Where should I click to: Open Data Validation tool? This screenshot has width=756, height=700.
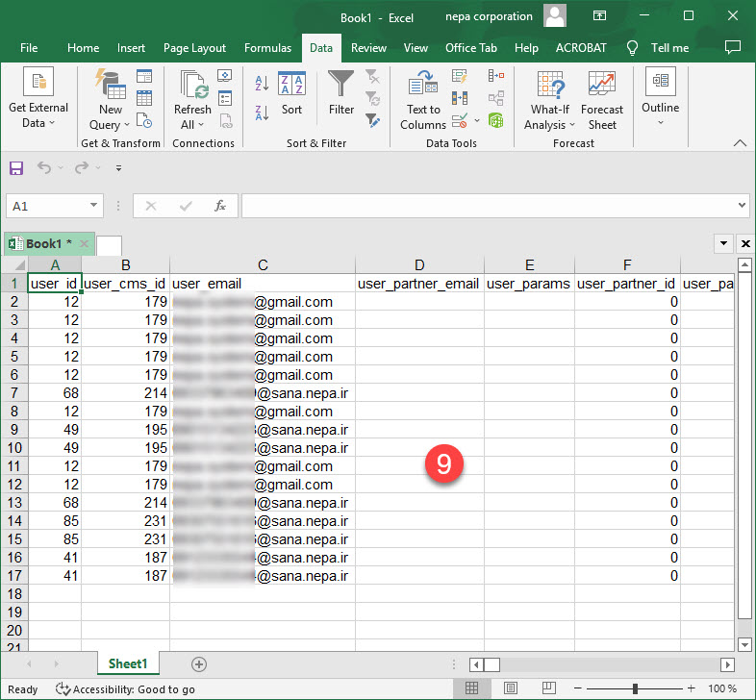click(460, 120)
